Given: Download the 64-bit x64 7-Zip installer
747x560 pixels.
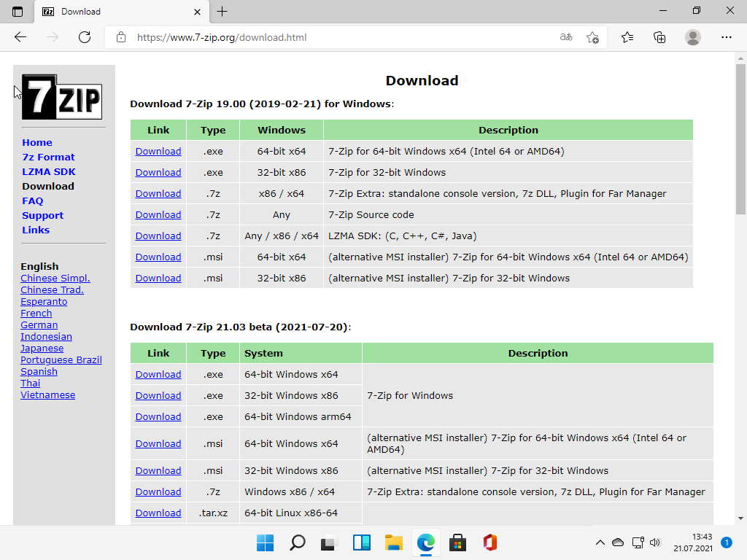Looking at the screenshot, I should (158, 151).
